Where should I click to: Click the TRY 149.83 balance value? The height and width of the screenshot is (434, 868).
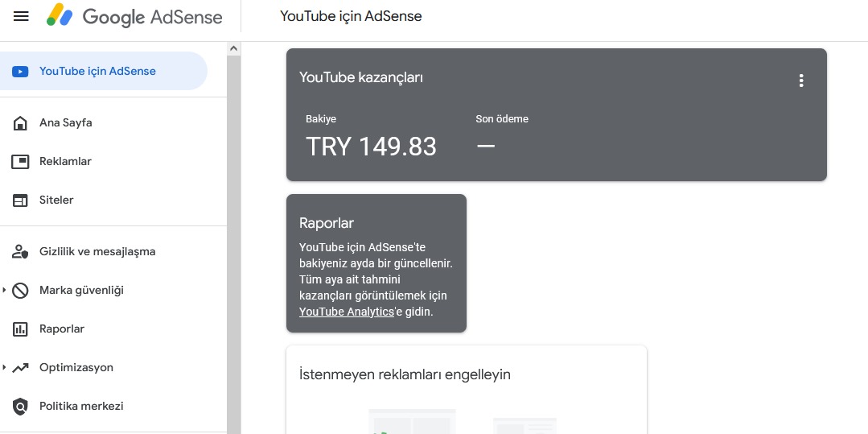click(x=371, y=147)
